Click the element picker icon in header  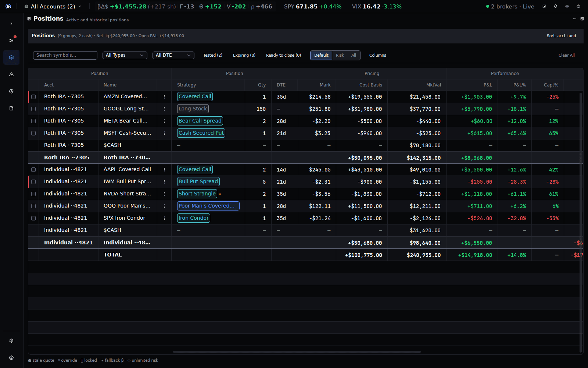(544, 6)
